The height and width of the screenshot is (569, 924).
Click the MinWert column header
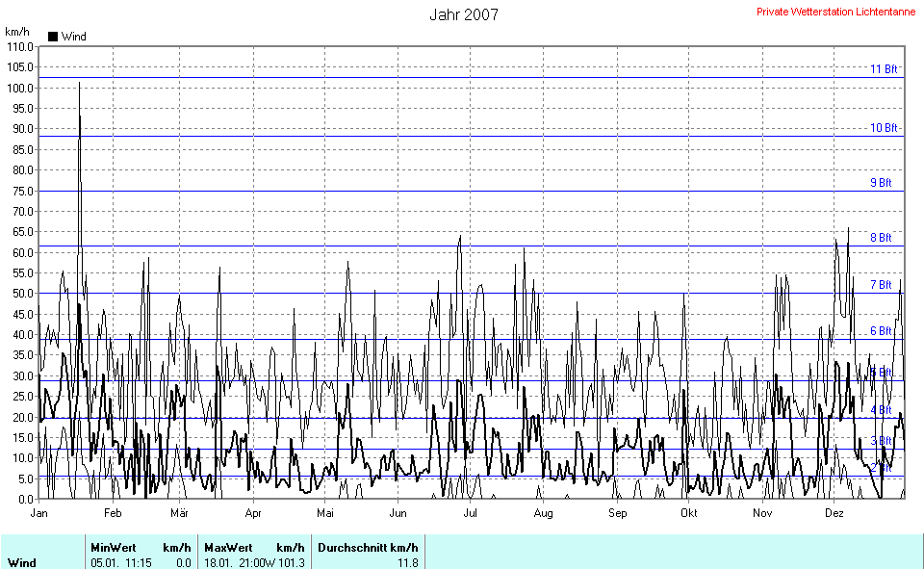(x=114, y=547)
